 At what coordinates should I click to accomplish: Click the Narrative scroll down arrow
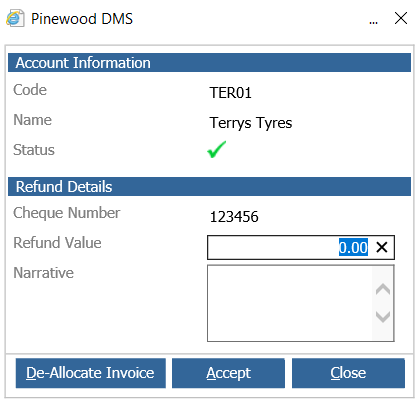383,316
